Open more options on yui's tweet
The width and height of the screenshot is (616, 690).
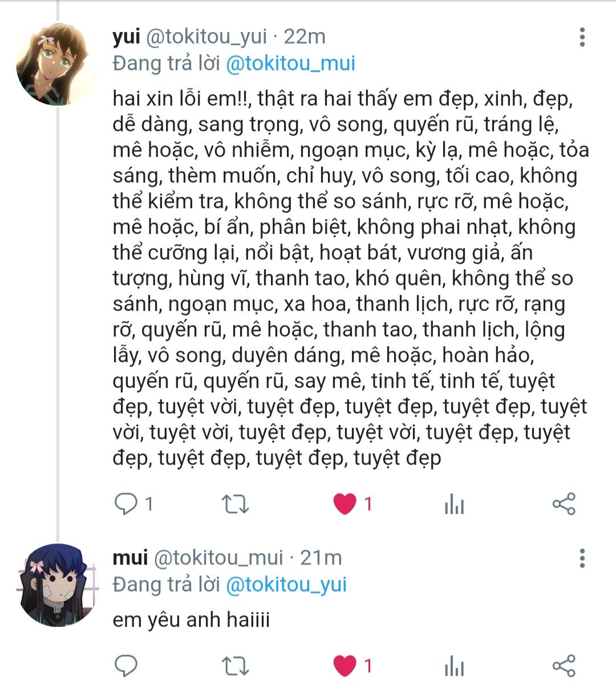(582, 37)
